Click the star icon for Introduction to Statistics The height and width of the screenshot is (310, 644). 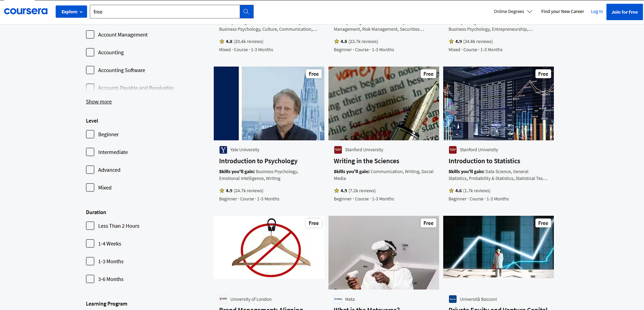point(451,191)
